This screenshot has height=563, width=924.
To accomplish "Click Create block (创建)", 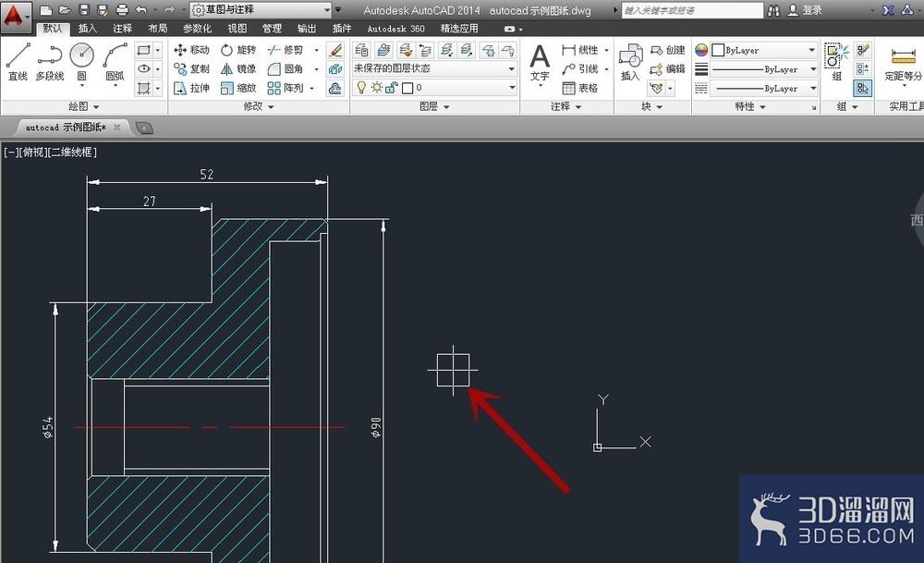I will coord(668,50).
